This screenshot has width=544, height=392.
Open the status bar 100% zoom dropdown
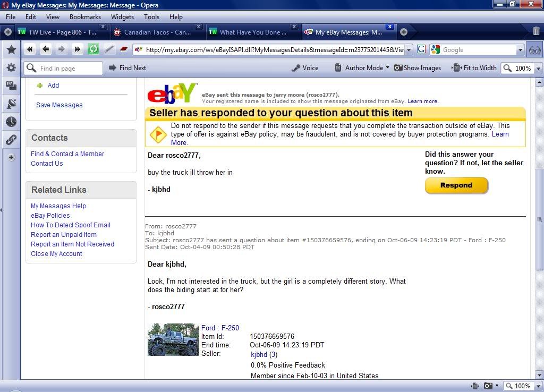[539, 386]
